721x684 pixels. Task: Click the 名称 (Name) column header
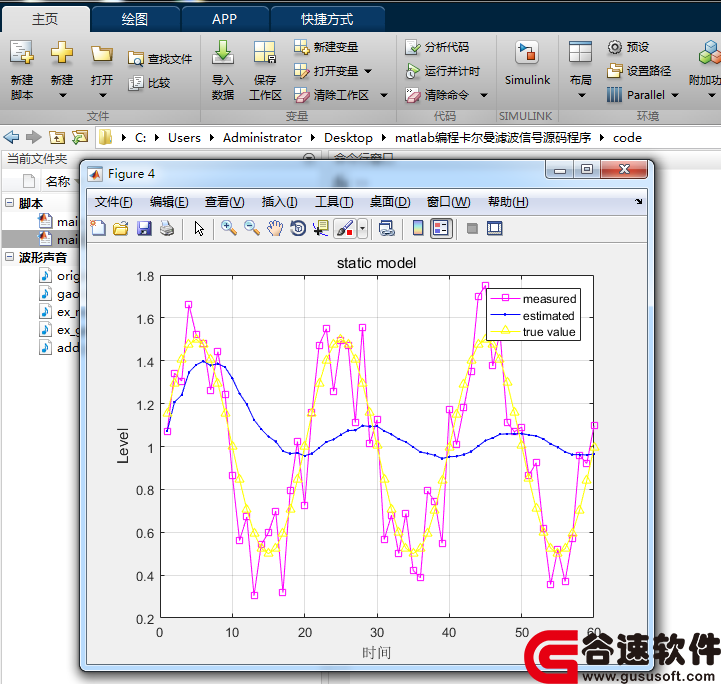[x=58, y=182]
